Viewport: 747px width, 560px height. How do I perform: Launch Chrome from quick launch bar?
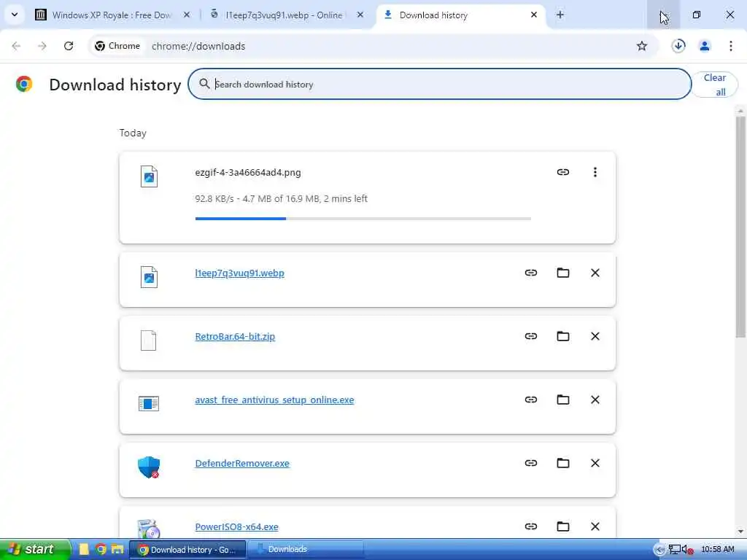click(101, 549)
